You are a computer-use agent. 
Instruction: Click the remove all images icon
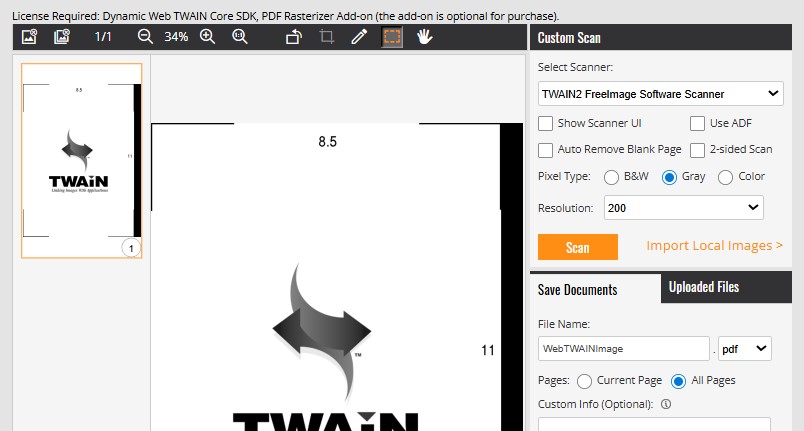pos(62,37)
